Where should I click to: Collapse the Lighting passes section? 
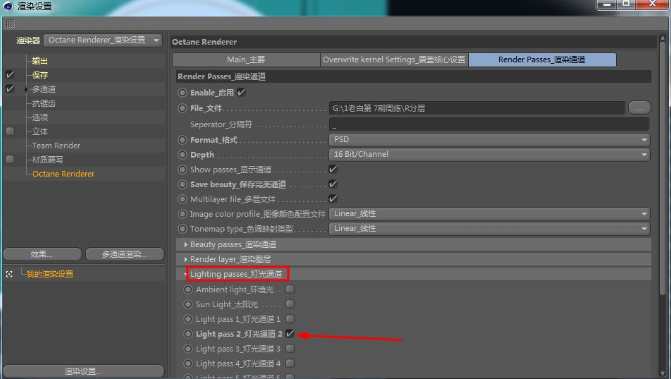[186, 274]
